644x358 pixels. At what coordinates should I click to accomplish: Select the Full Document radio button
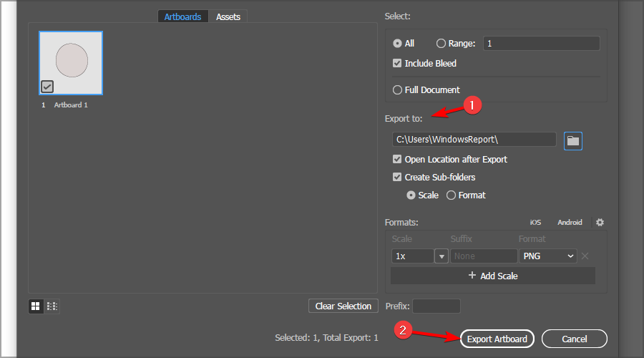click(x=397, y=90)
